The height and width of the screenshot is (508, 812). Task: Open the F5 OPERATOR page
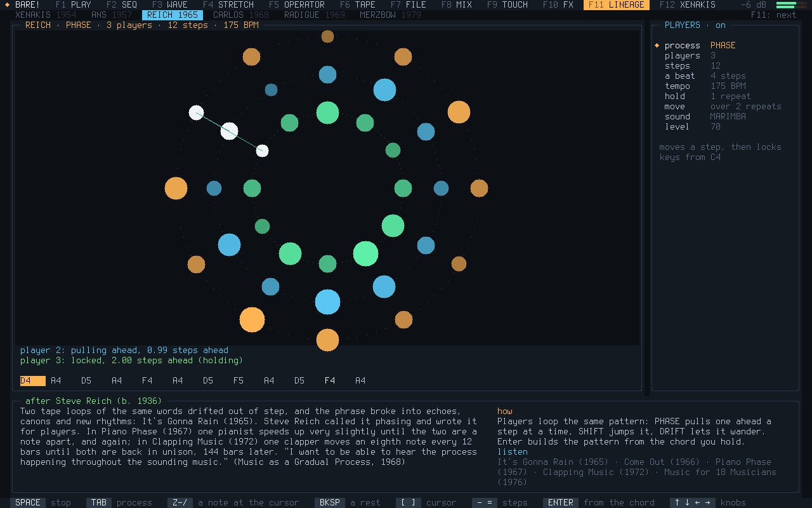coord(297,5)
